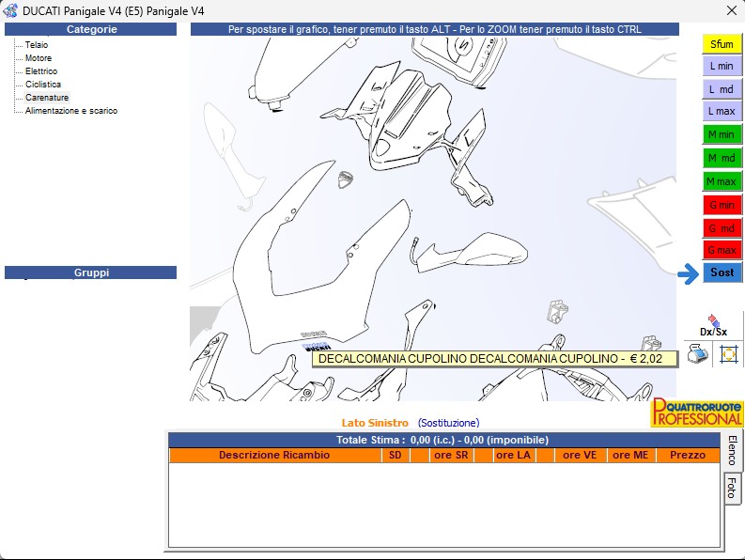Open the Elettrico category
This screenshot has height=560, width=745.
coord(41,70)
